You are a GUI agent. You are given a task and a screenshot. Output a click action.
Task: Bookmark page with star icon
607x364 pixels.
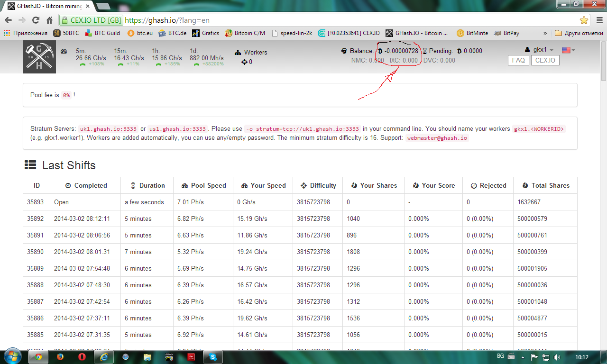(584, 20)
